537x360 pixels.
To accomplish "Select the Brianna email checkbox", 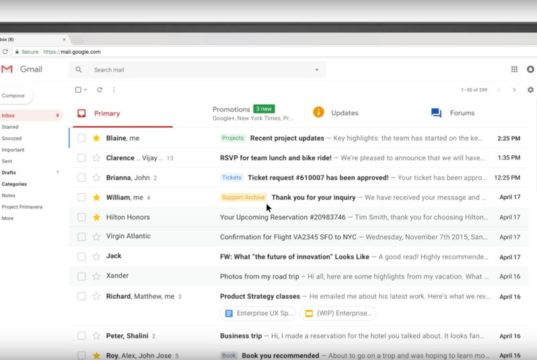I will click(x=82, y=177).
